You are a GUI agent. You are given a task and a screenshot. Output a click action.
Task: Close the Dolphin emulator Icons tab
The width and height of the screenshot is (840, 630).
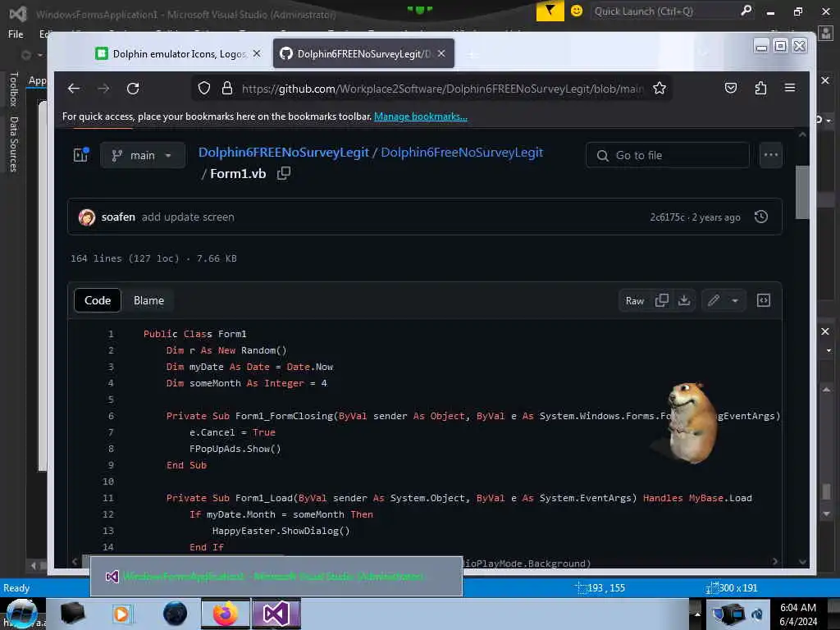coord(257,53)
